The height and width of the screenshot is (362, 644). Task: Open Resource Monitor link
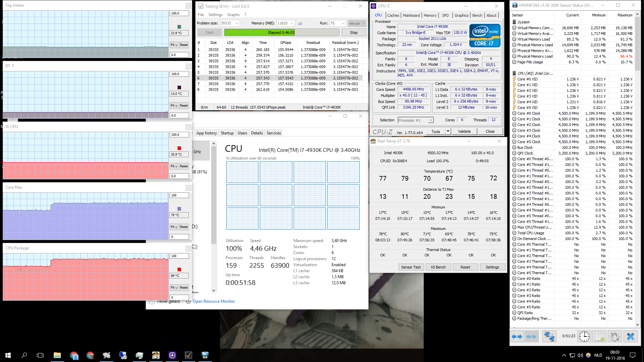point(214,301)
